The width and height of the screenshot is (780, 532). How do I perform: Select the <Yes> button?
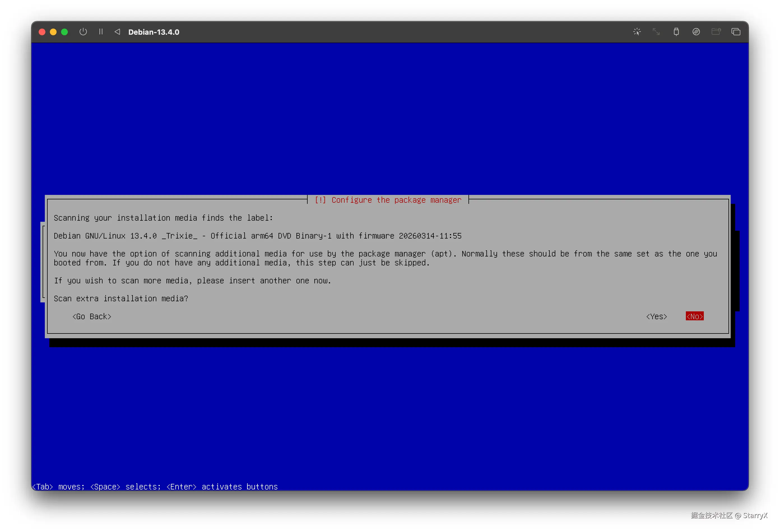(x=656, y=316)
